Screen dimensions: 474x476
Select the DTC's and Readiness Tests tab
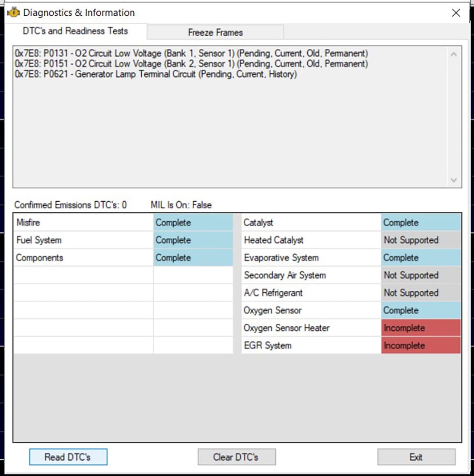75,31
